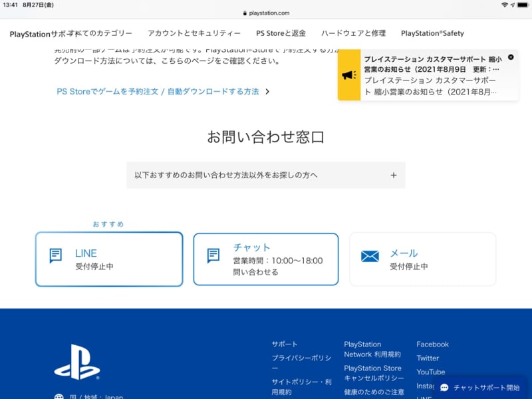Click speech bubble icon in chat support button
This screenshot has width=532, height=399.
coord(444,388)
